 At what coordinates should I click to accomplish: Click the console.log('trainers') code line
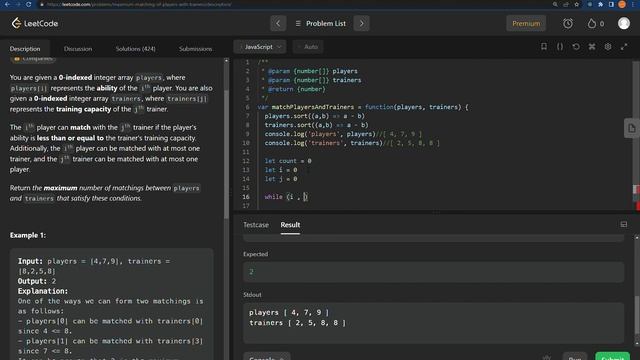click(352, 143)
